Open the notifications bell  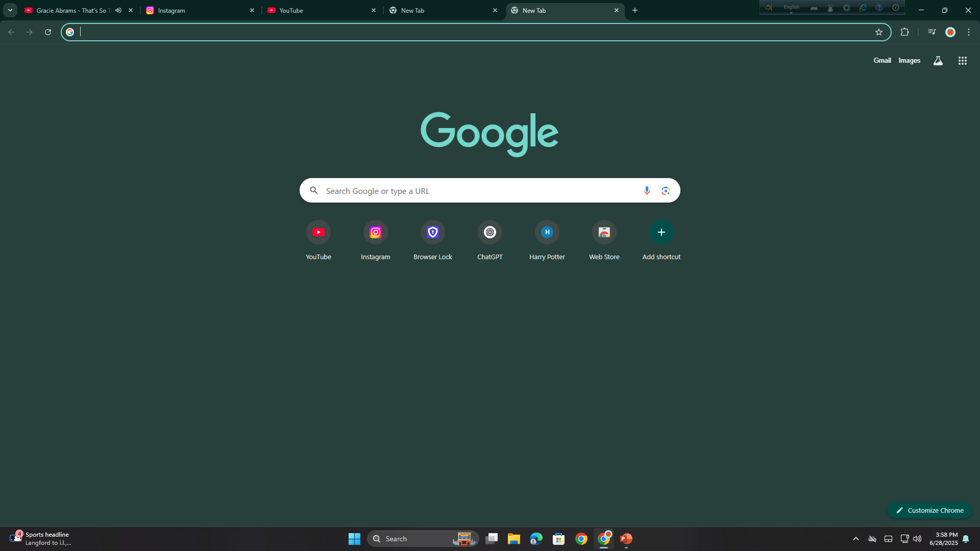[x=966, y=539]
